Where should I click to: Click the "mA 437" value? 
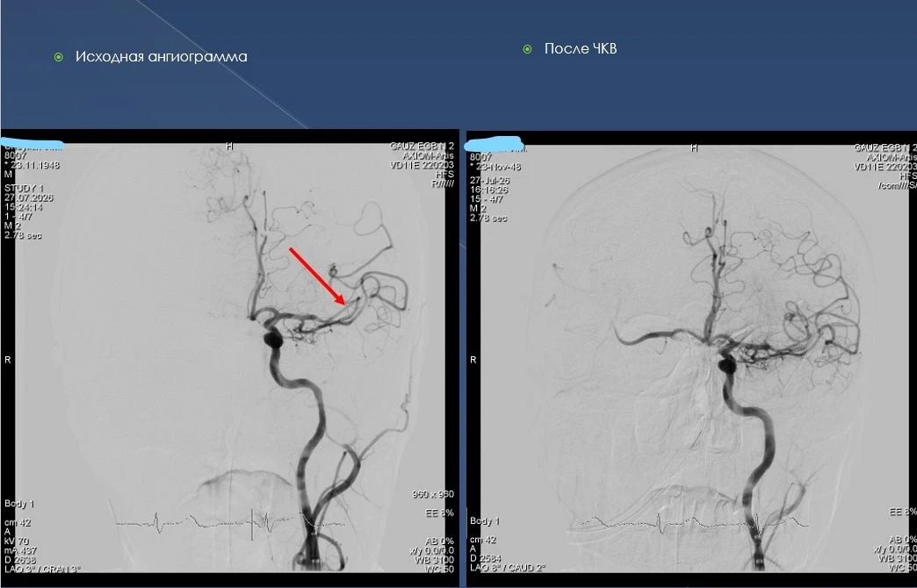pos(20,550)
